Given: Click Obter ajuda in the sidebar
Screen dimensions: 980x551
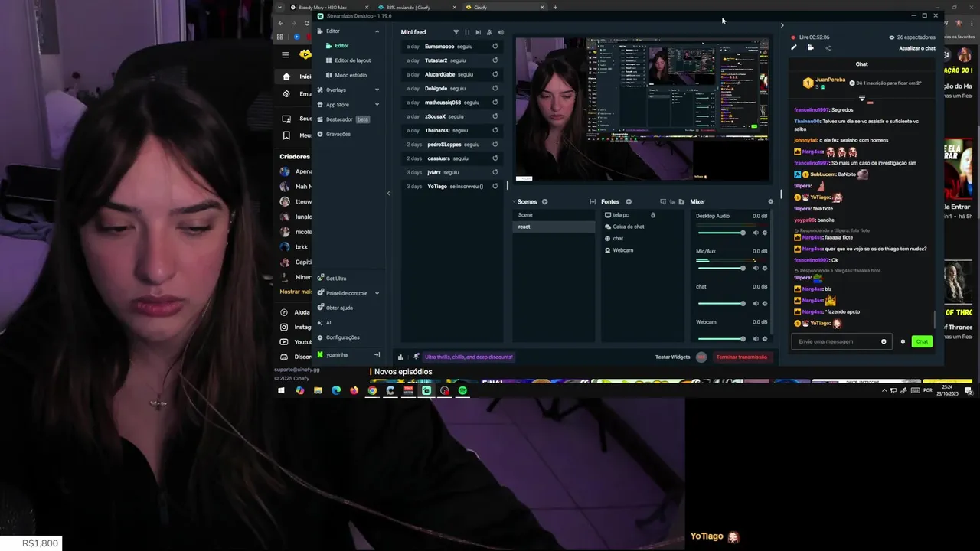Looking at the screenshot, I should click(x=339, y=308).
